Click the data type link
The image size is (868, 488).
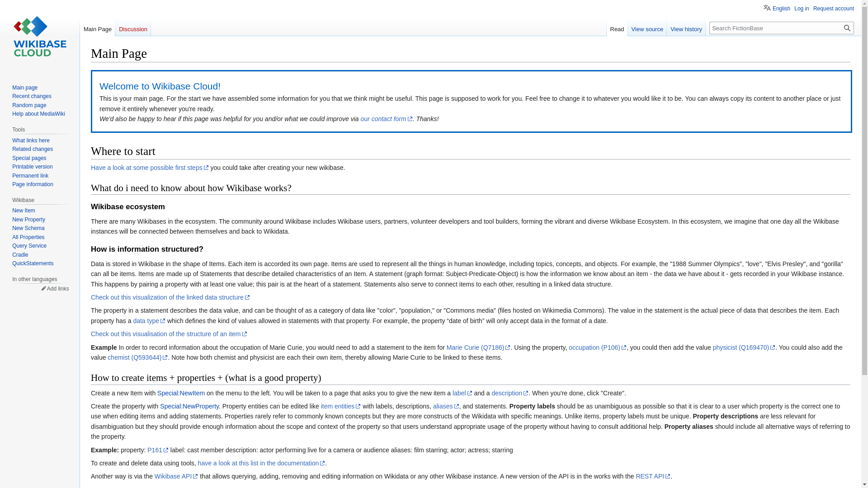tap(149, 321)
